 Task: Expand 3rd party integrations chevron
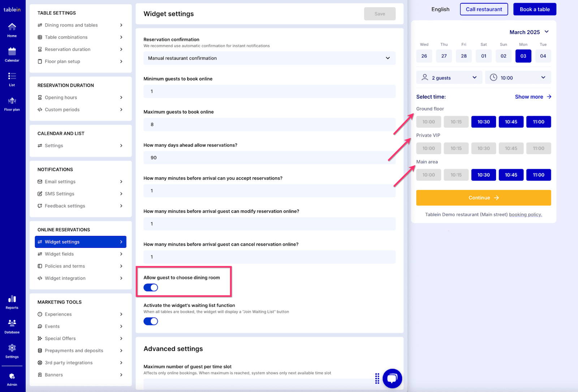coord(121,363)
